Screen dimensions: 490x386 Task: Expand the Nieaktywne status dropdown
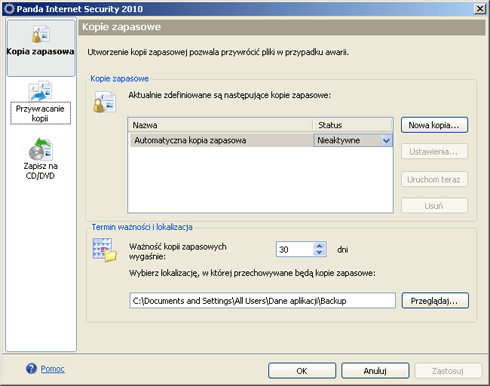[x=386, y=140]
